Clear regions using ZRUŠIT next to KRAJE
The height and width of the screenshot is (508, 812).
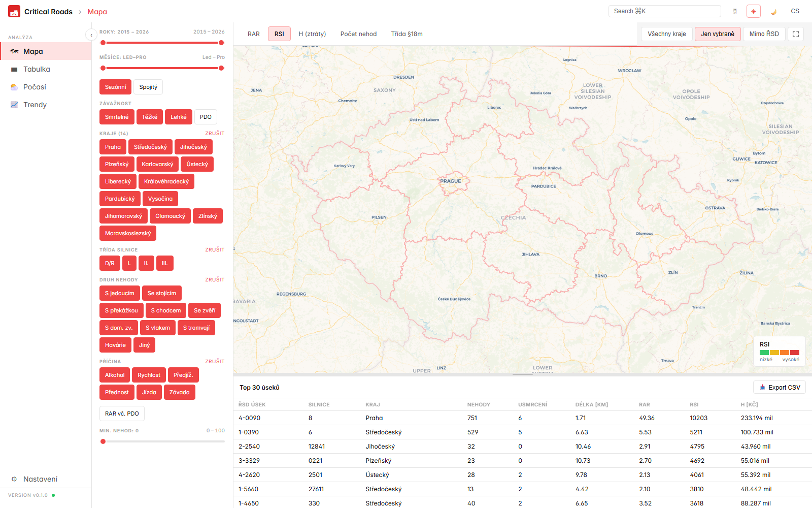point(215,133)
